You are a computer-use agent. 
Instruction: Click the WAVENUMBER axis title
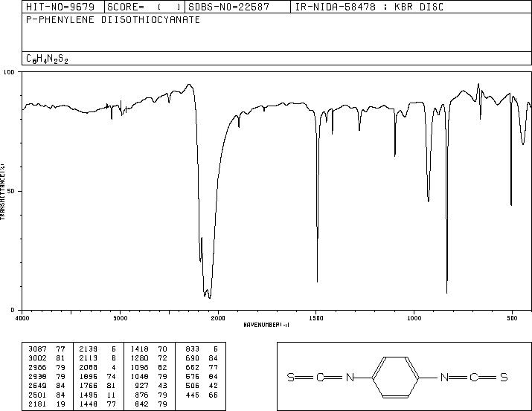pos(266,325)
